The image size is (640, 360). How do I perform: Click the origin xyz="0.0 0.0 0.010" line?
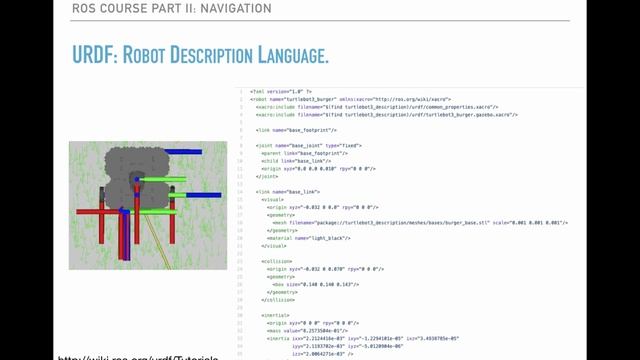pos(318,169)
